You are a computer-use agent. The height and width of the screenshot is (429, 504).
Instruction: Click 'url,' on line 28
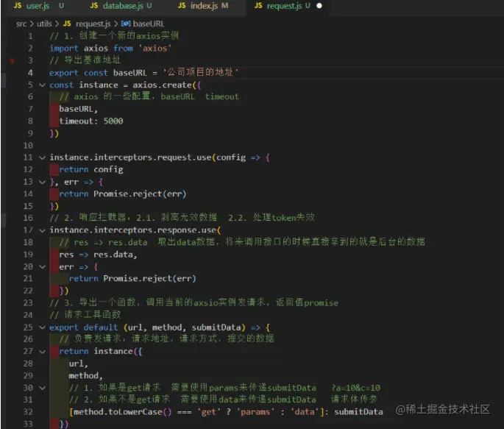pos(78,364)
